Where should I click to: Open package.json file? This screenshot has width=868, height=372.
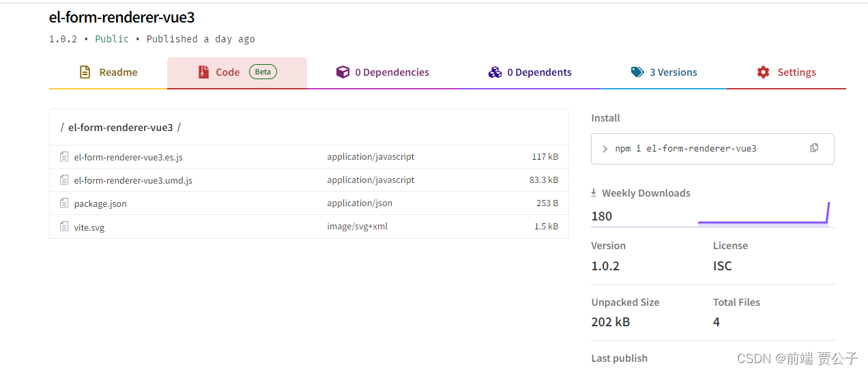pos(100,203)
